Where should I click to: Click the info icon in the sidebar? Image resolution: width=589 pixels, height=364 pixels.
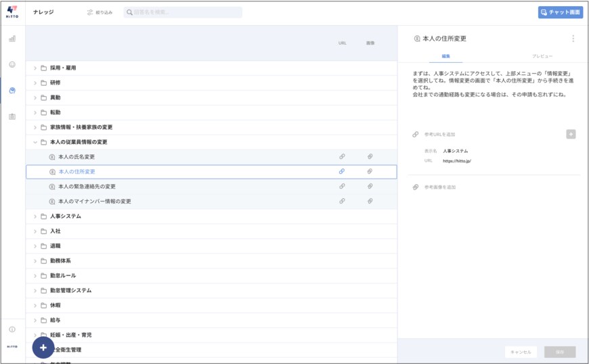click(12, 329)
